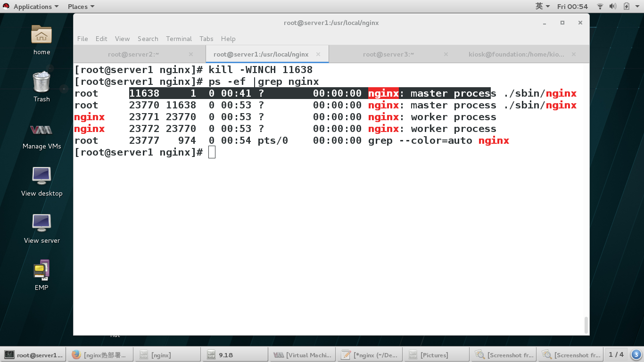
Task: Close the root@server2:~ tab
Action: tap(191, 54)
